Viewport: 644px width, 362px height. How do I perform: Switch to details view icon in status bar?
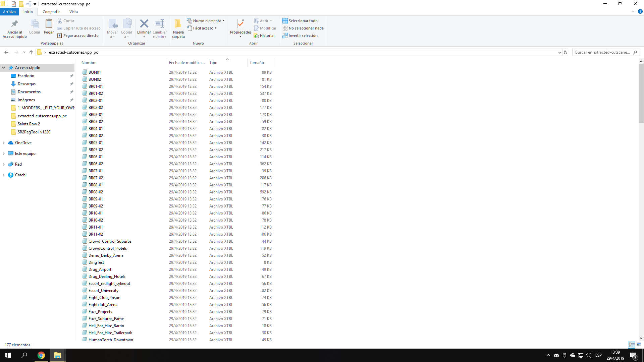click(632, 345)
